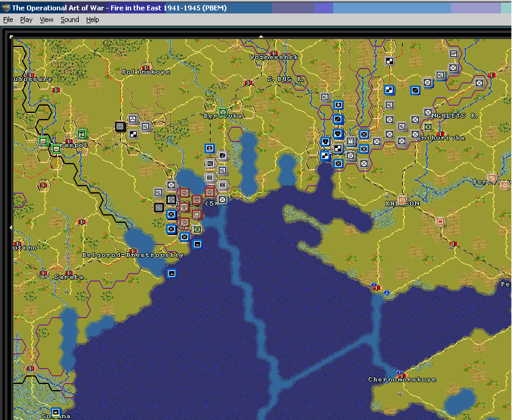Select the blue counter atop the stack north of Odessa
This screenshot has width=512, height=420.
click(210, 148)
